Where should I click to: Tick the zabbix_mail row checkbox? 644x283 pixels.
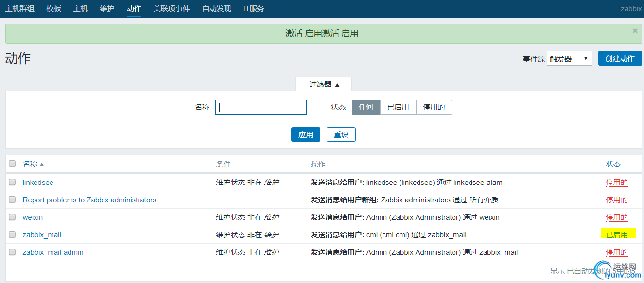[x=12, y=234]
